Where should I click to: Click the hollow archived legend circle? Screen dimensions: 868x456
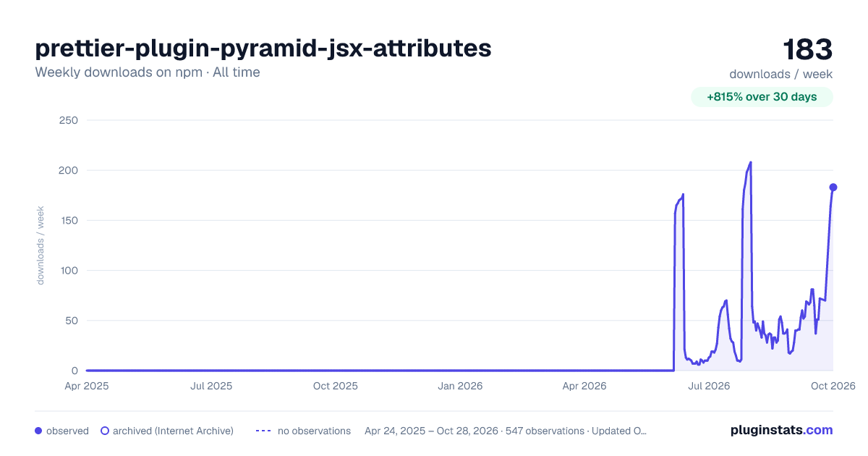tap(105, 431)
